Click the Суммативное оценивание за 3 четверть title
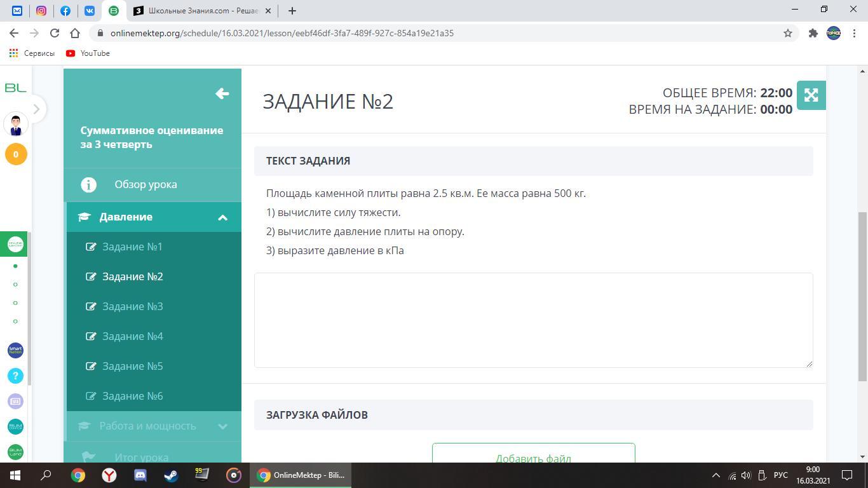Screen dimensions: 868x488 (x=152, y=137)
